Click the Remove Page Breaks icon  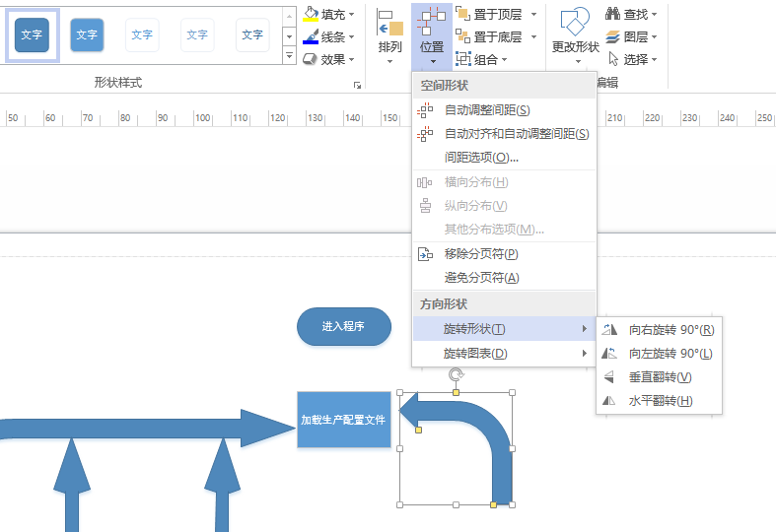425,253
